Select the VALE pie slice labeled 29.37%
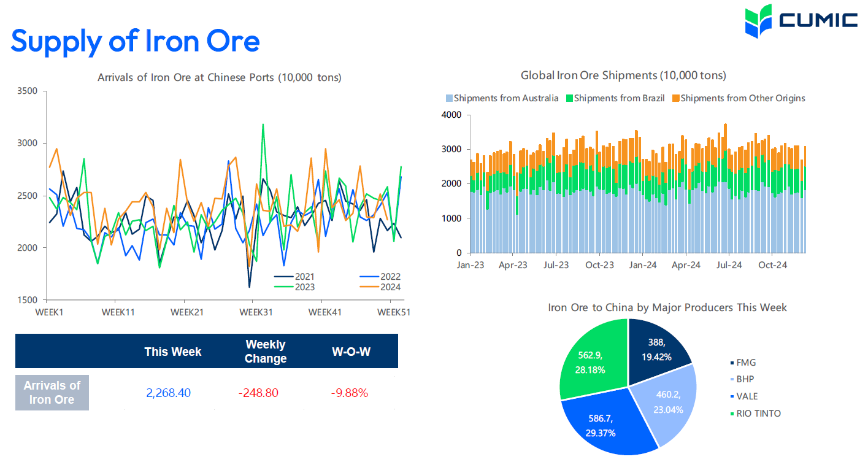This screenshot has width=868, height=462. 604,420
